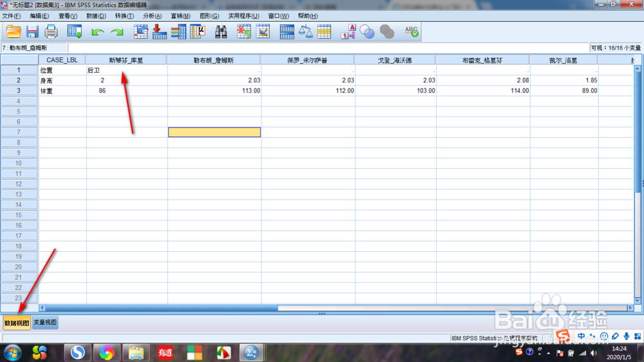Open the Split file tool
Image resolution: width=644 pixels, height=362 pixels.
click(287, 32)
